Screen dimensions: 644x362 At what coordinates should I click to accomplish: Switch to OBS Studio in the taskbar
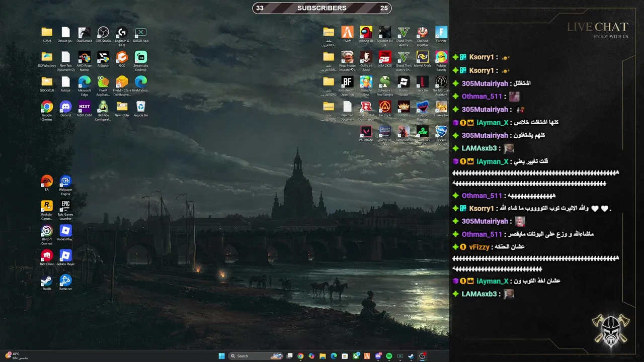pos(422,356)
